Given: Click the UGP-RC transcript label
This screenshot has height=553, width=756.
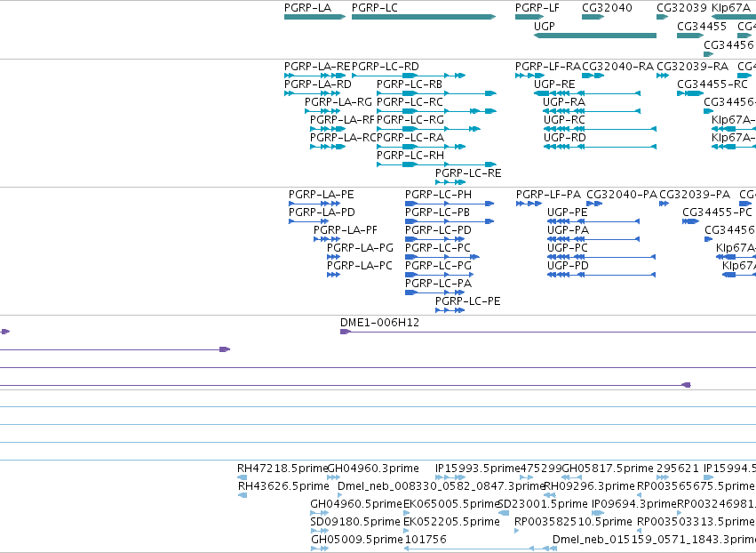Looking at the screenshot, I should (x=565, y=120).
